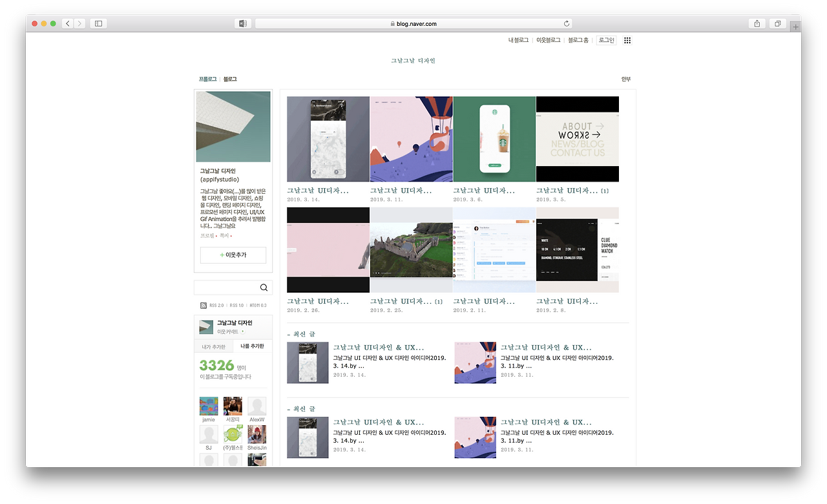Screen dimensions: 827x504
Task: Click the magnifier icon in the blog search box
Action: pos(264,287)
